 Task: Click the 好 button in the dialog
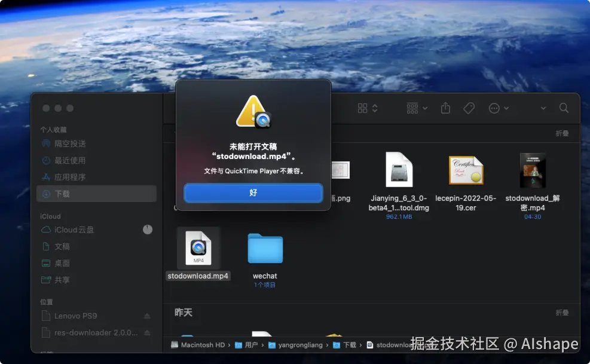click(253, 192)
